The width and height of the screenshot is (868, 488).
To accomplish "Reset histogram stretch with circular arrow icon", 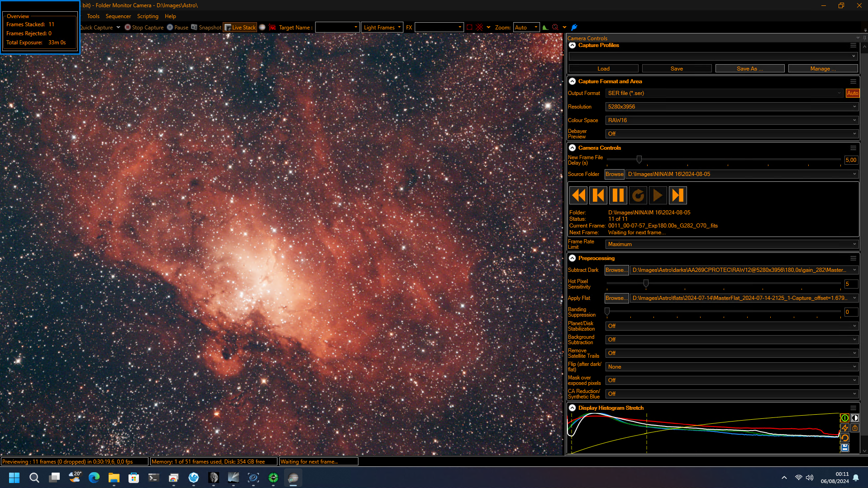I will 844,438.
